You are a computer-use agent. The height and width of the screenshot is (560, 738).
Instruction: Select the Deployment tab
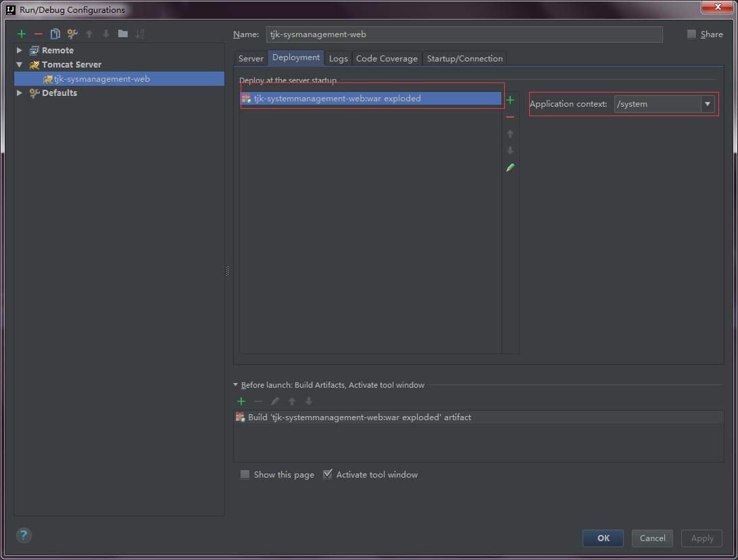pos(296,57)
